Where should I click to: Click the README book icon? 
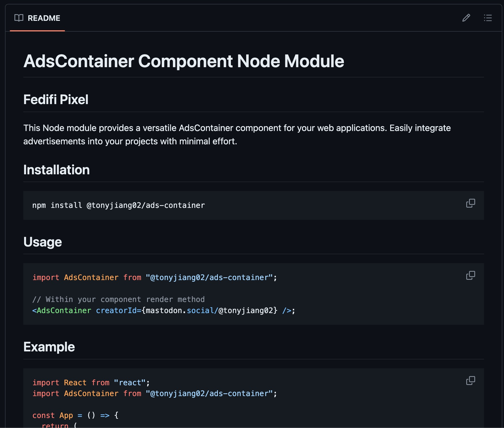[x=19, y=18]
